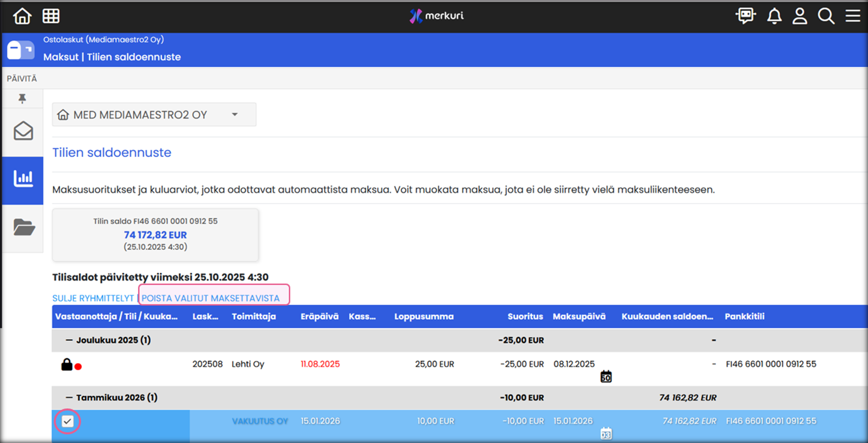Click PÄIVITÄ in the toolbar
868x443 pixels.
tap(22, 79)
